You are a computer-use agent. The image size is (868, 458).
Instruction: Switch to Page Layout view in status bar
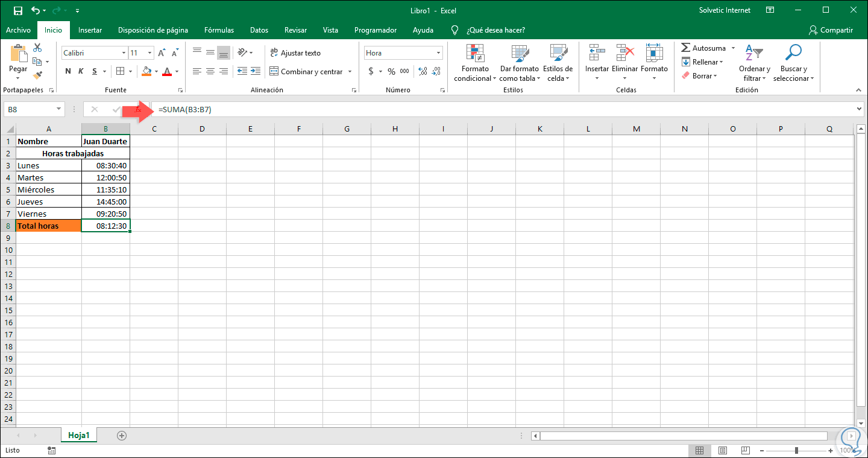[x=722, y=450]
